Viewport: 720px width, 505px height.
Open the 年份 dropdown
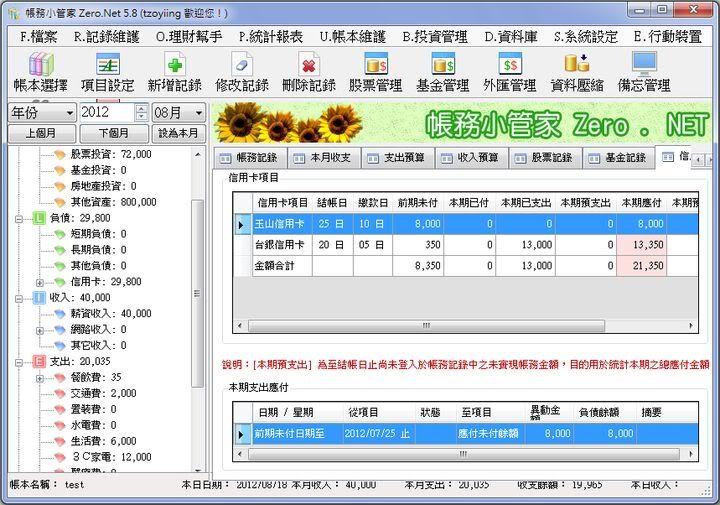pos(42,112)
